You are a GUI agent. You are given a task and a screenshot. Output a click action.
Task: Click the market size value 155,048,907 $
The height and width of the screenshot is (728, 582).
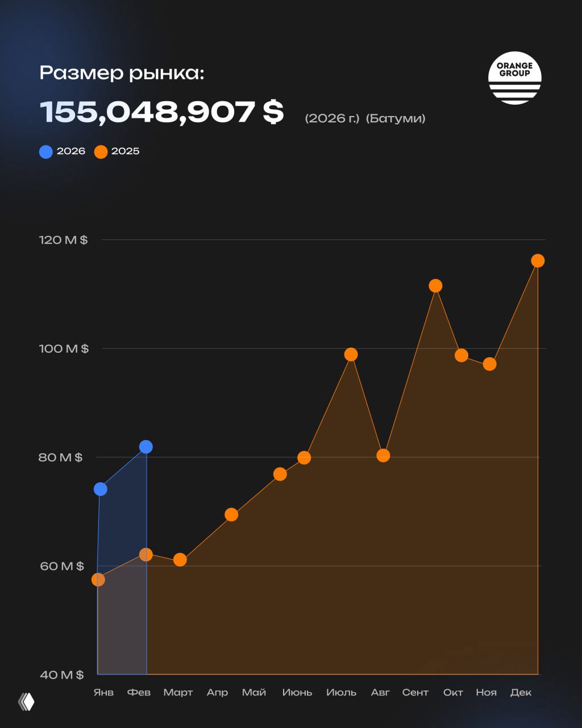(161, 112)
